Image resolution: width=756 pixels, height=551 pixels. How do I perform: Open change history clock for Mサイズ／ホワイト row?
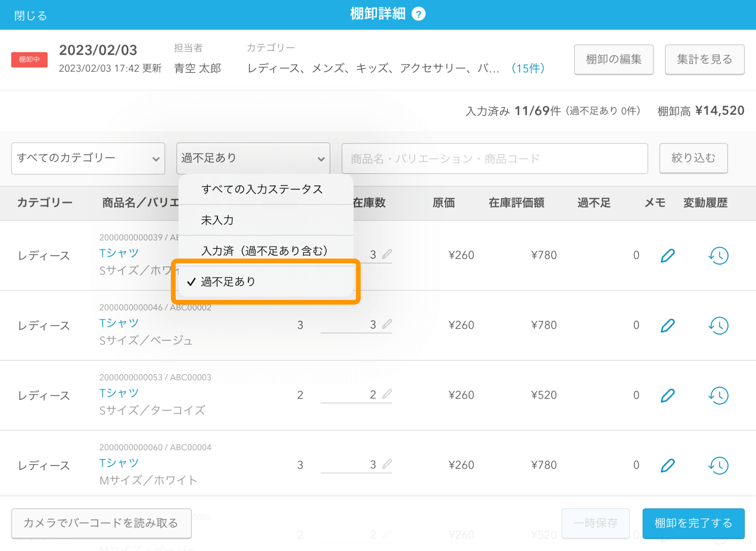[x=719, y=465]
